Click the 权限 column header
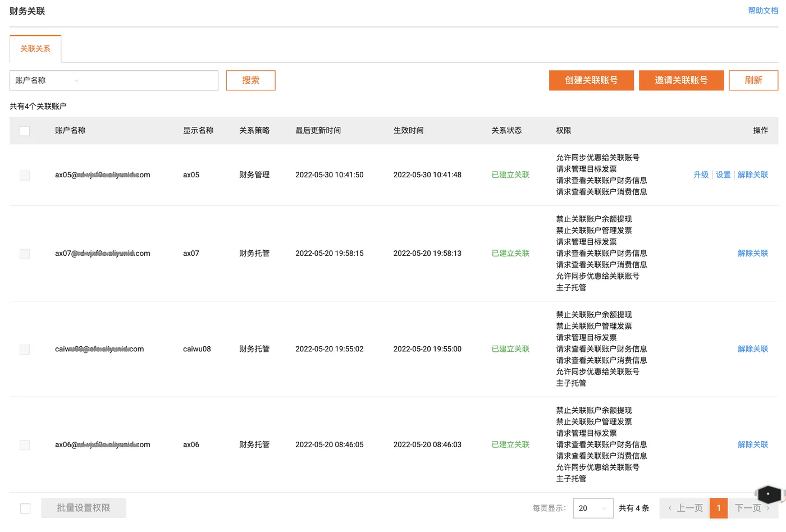Image resolution: width=786 pixels, height=532 pixels. pos(564,130)
